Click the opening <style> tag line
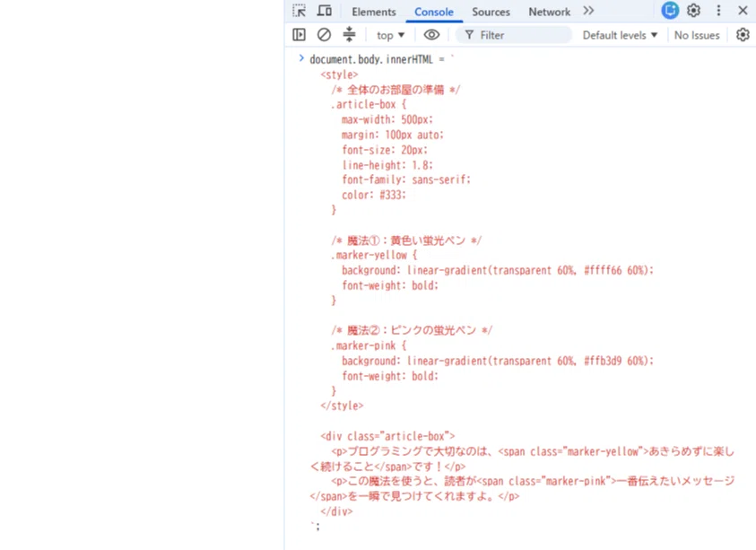Screen dimensions: 756x550 click(x=339, y=74)
